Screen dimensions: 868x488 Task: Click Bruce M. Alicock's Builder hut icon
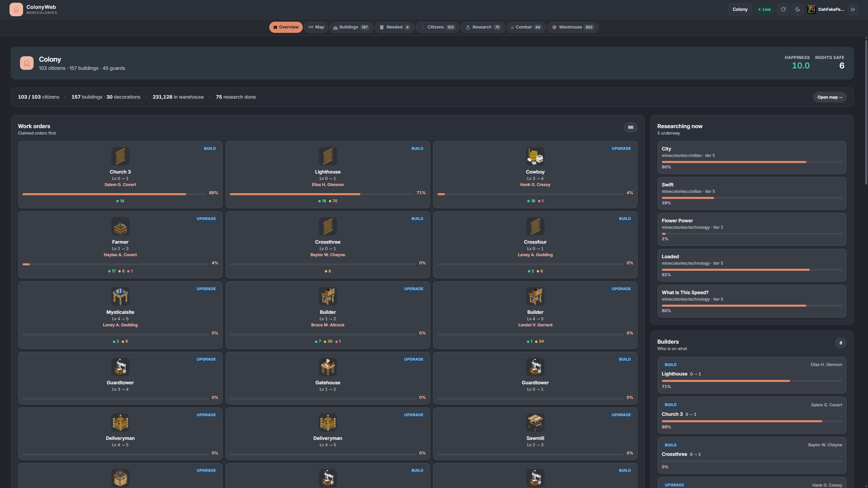click(x=328, y=297)
